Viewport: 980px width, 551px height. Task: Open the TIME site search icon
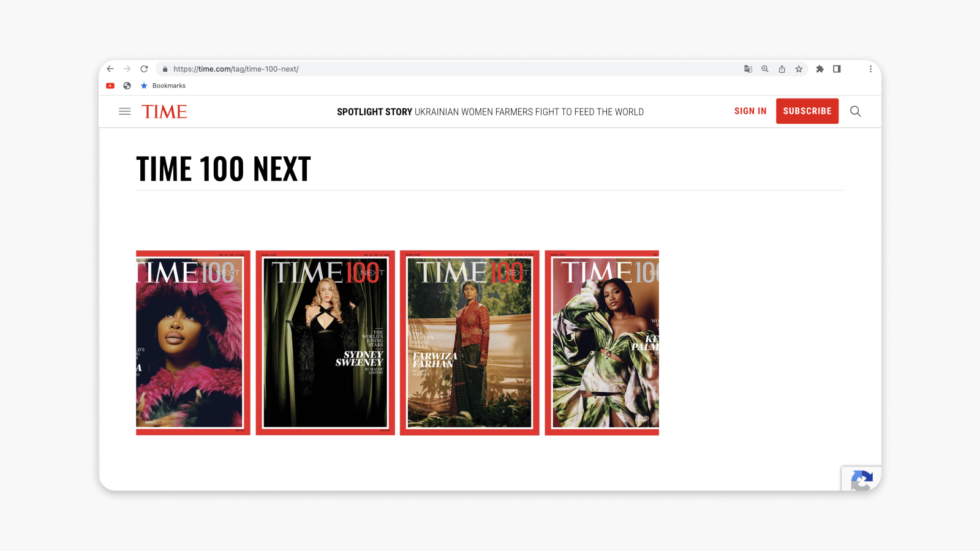coord(856,111)
